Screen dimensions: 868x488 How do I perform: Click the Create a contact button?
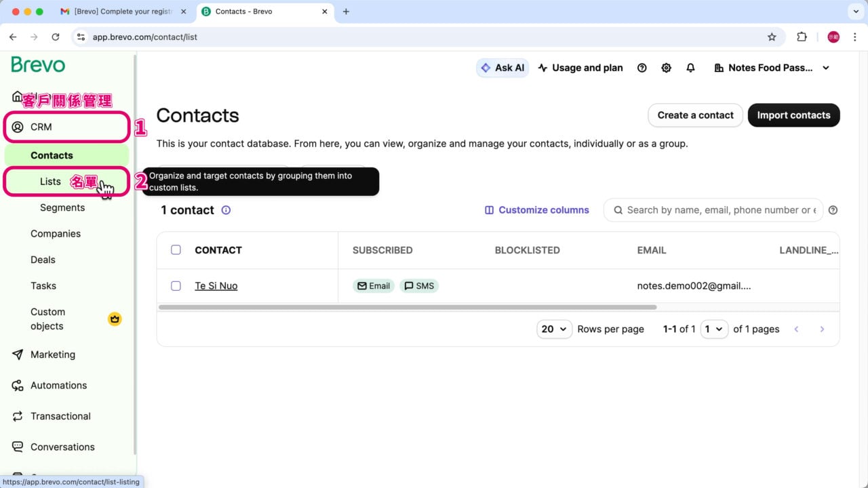point(695,115)
